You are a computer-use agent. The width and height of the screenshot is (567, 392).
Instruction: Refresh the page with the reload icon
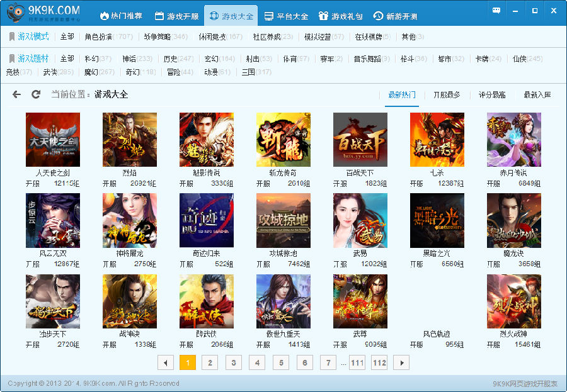tap(36, 94)
